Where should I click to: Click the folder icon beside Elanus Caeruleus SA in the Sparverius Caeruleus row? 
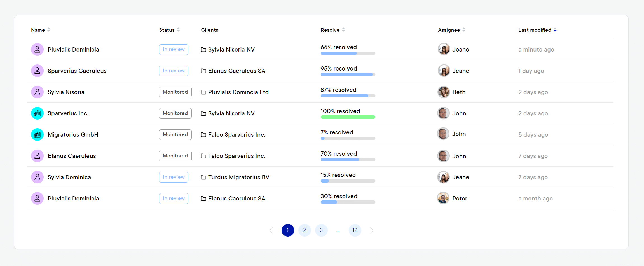coord(203,71)
